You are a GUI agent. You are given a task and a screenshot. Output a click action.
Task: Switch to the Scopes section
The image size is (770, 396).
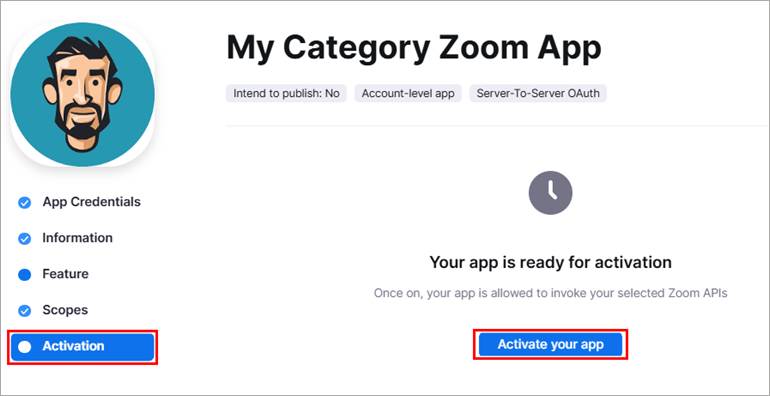pyautogui.click(x=65, y=310)
